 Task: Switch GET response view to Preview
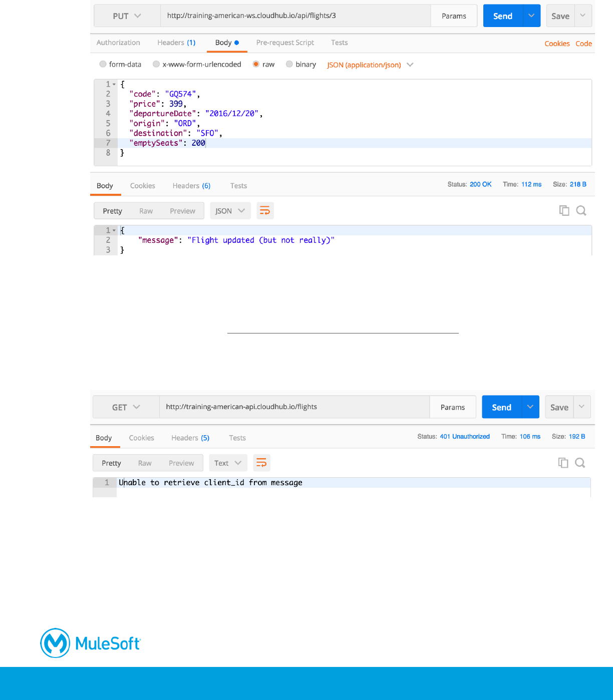[x=181, y=463]
